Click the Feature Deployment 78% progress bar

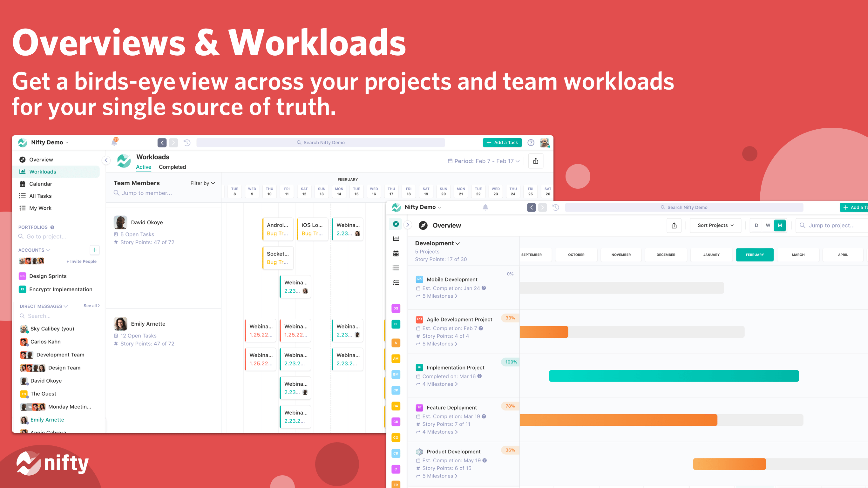point(618,420)
